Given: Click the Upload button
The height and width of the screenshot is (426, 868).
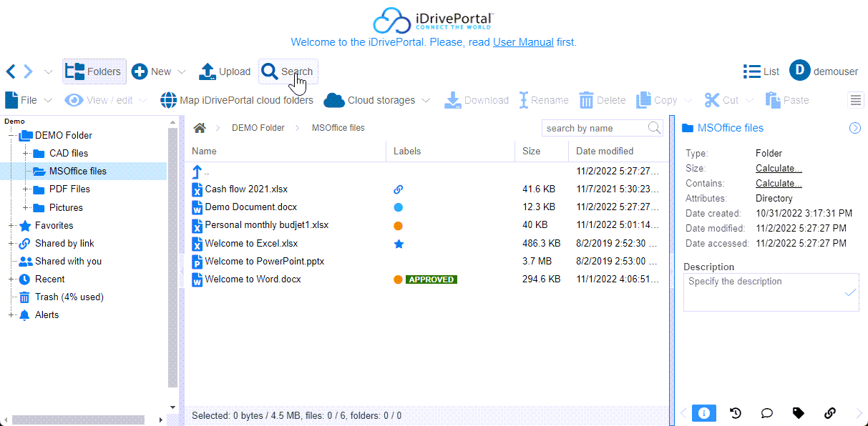Looking at the screenshot, I should tap(225, 71).
